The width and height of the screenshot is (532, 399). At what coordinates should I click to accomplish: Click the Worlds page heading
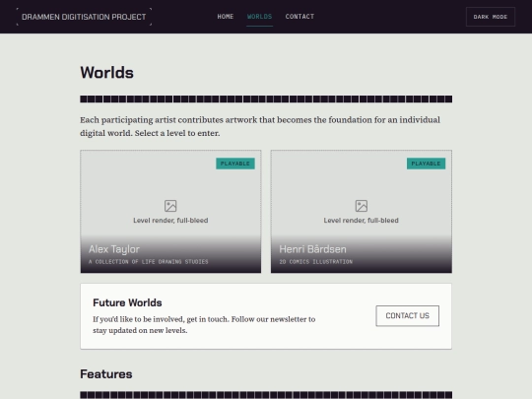[106, 73]
